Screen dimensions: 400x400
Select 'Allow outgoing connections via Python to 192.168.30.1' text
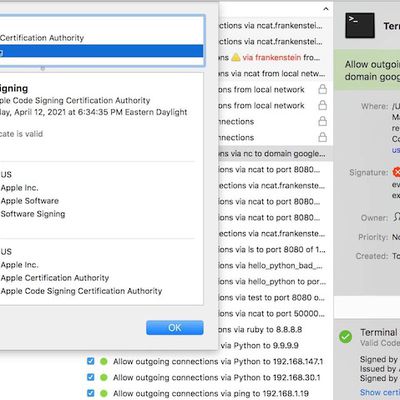pos(217,377)
